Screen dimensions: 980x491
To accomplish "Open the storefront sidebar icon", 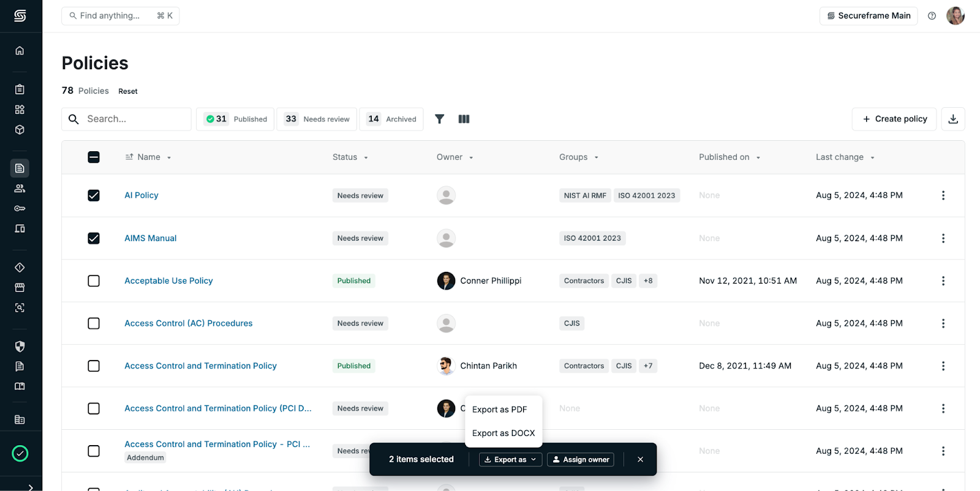I will click(20, 288).
